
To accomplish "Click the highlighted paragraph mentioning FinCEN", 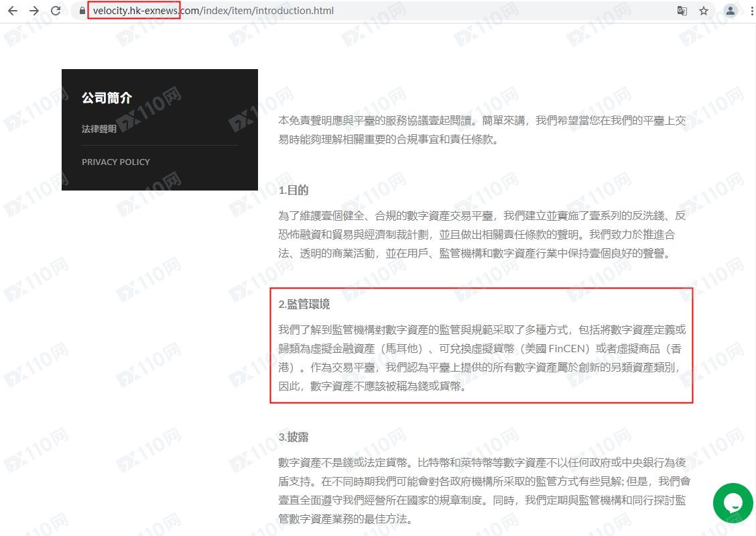I will coord(481,358).
